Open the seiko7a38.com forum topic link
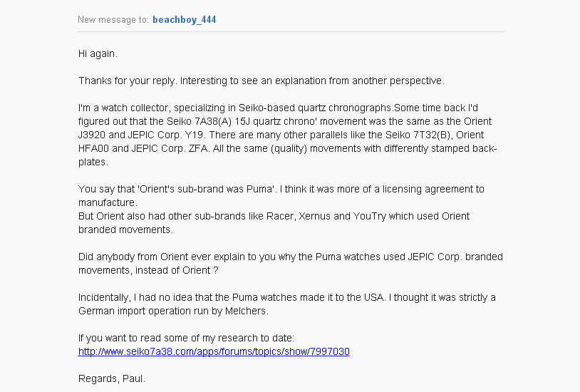 214,352
